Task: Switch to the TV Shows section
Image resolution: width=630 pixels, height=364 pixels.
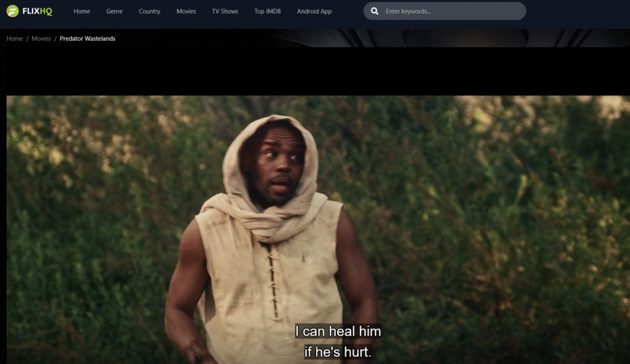Action: click(x=225, y=10)
